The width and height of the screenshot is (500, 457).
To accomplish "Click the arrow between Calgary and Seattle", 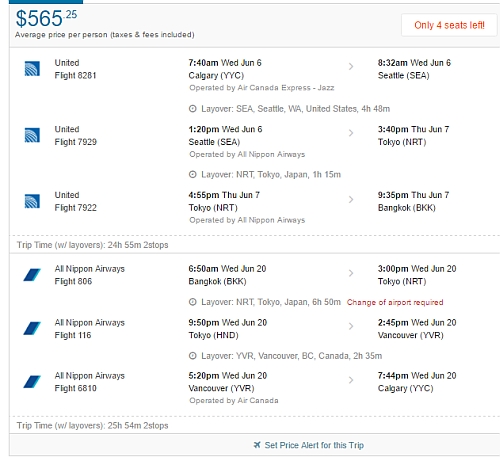I will click(351, 67).
